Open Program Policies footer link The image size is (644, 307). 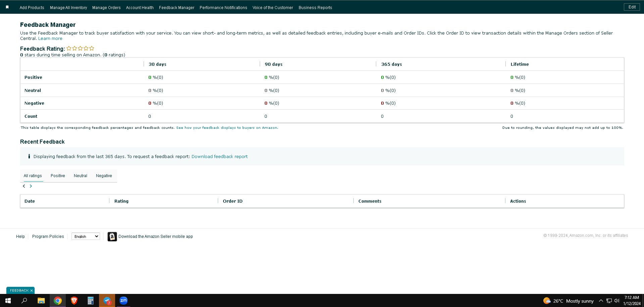[48, 237]
